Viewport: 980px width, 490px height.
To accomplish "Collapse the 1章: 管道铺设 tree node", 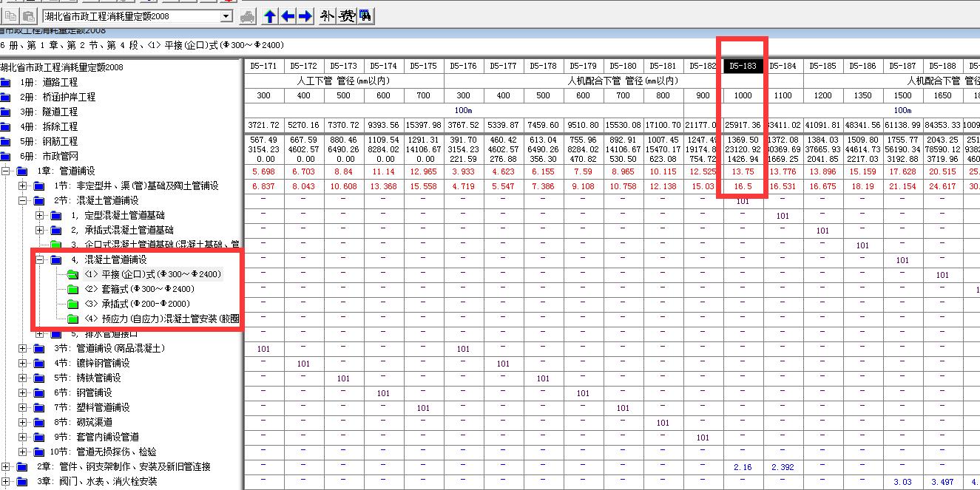I will pos(6,171).
